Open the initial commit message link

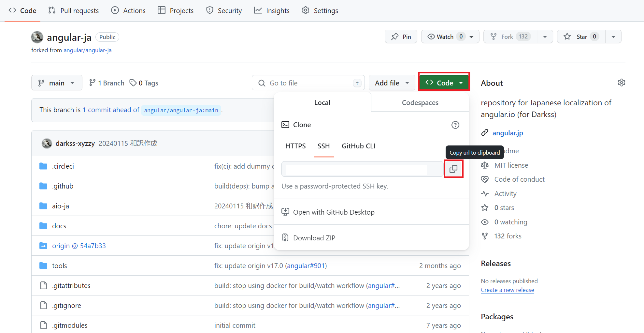pos(235,325)
